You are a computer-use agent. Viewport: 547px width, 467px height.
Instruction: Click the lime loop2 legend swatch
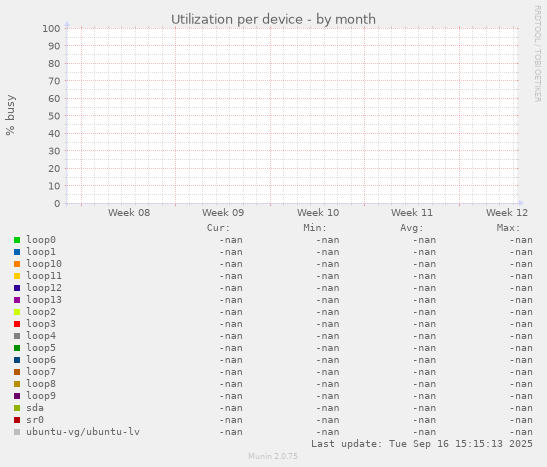pyautogui.click(x=17, y=312)
